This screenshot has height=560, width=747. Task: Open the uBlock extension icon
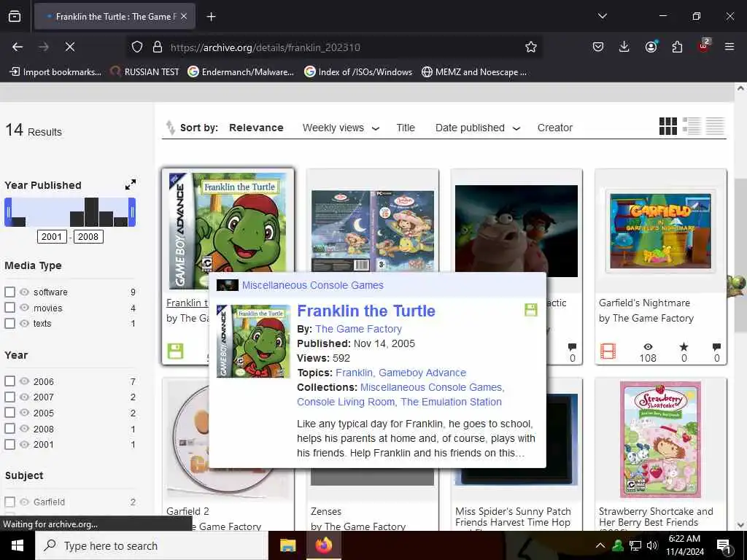click(703, 46)
